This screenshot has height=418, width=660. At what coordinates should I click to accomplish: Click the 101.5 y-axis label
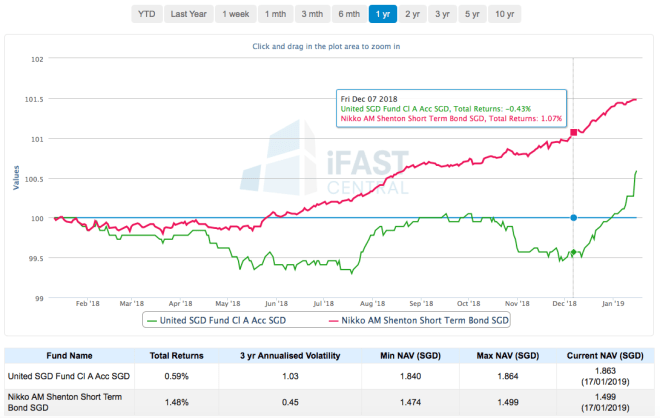click(34, 99)
